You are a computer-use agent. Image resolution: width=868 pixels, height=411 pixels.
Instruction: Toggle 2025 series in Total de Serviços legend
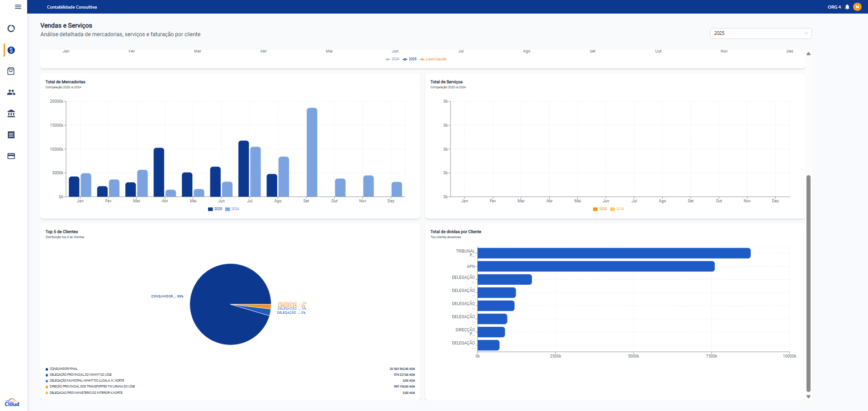[600, 209]
